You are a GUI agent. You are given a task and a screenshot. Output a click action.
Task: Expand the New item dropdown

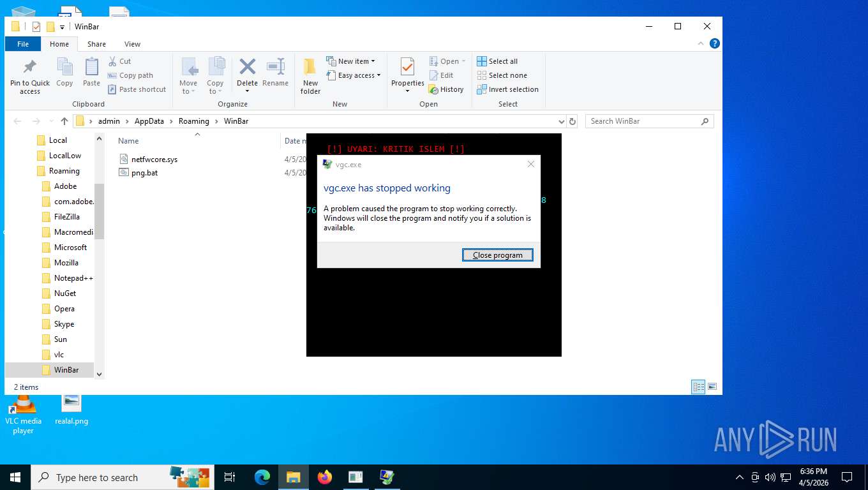click(350, 61)
